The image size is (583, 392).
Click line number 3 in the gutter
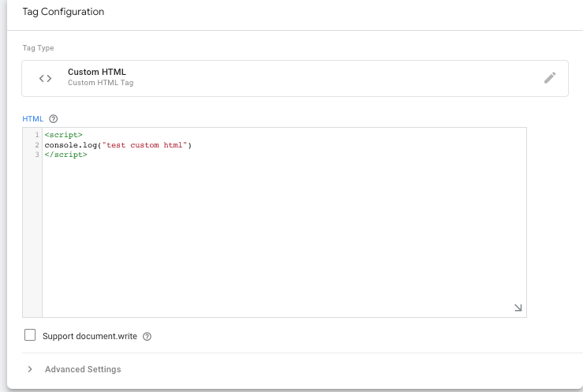tap(37, 155)
